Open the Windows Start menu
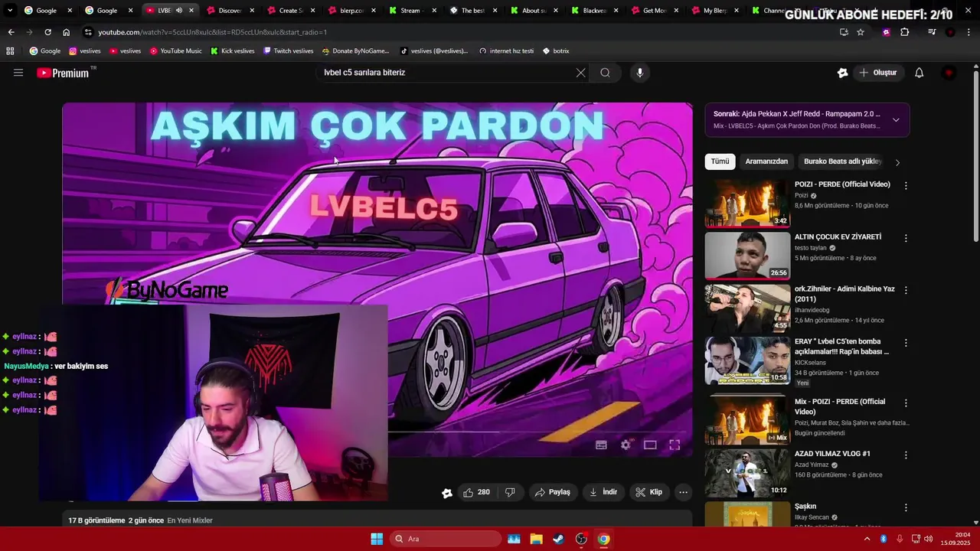Viewport: 980px width, 551px height. point(377,539)
